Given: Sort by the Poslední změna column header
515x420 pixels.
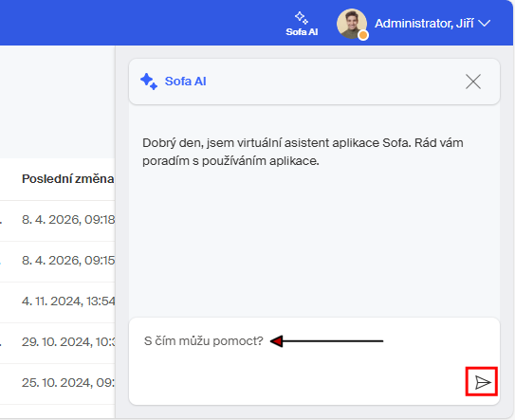Looking at the screenshot, I should pos(68,178).
